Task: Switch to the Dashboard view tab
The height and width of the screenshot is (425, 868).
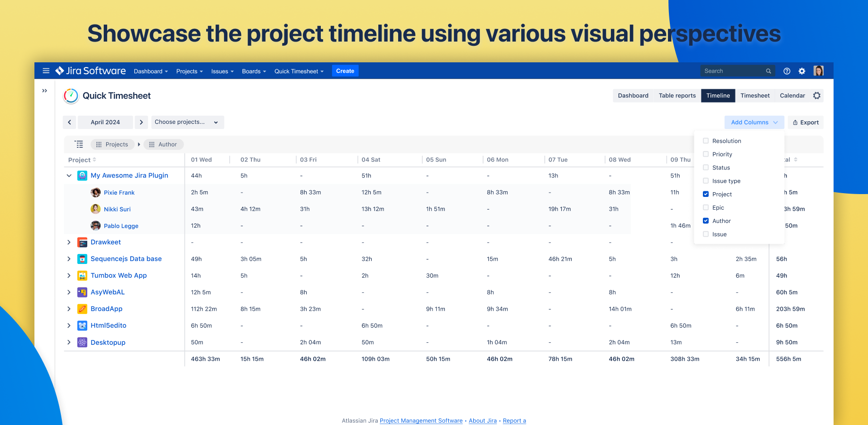Action: (633, 95)
